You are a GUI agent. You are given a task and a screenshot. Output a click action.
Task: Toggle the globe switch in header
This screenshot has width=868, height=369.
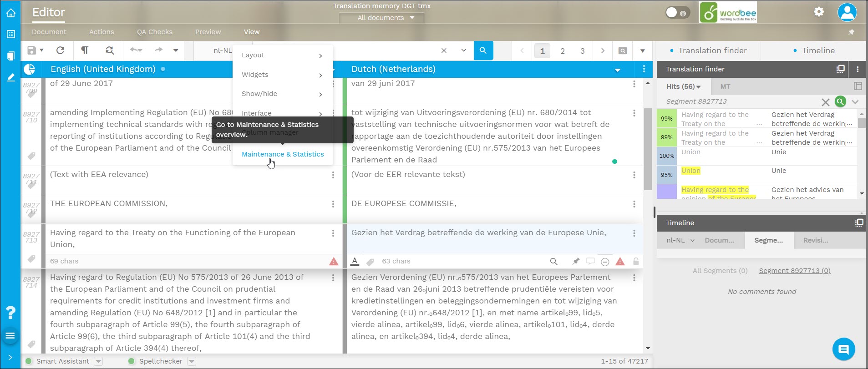(x=676, y=13)
